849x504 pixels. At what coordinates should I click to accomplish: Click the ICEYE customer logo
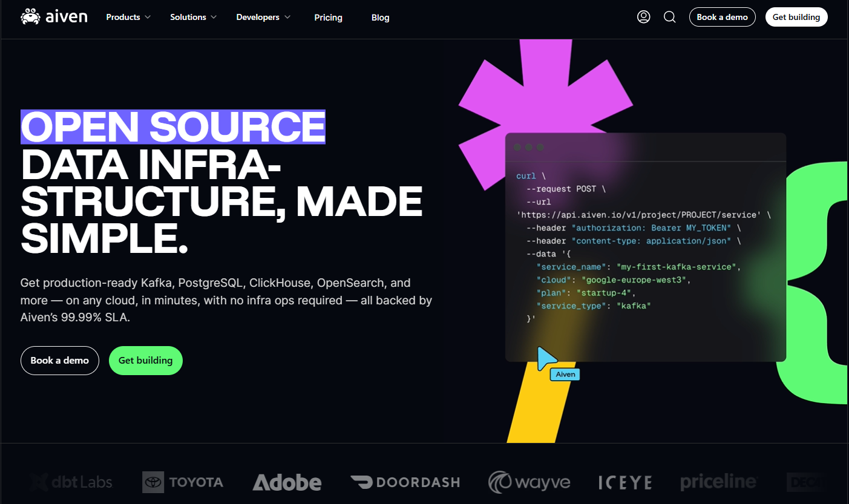[x=625, y=482]
